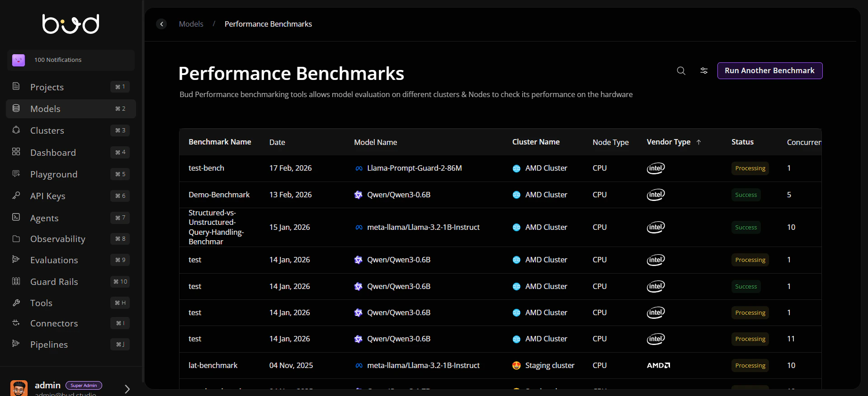Open the Demo-Benchmark row
868x396 pixels.
(x=500, y=195)
